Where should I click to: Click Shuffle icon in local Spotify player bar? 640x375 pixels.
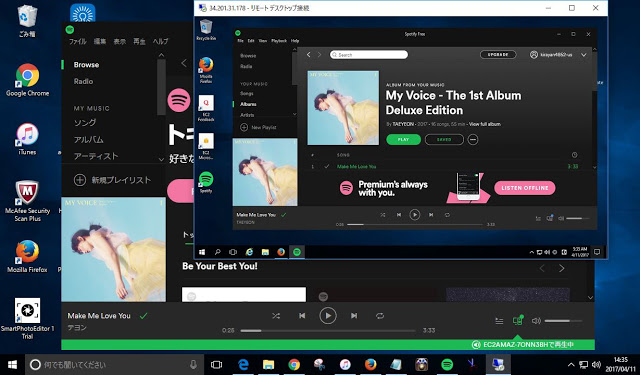tap(276, 315)
